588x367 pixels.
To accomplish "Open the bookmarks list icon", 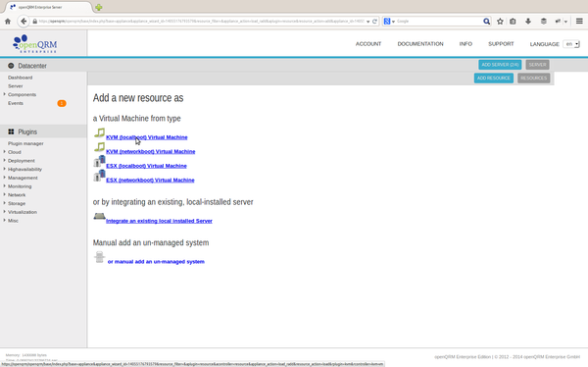I will [x=513, y=22].
